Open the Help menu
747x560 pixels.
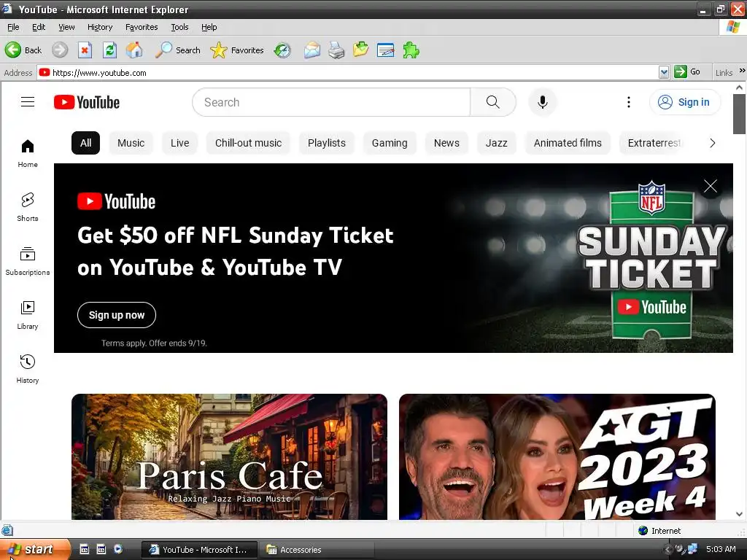(209, 27)
